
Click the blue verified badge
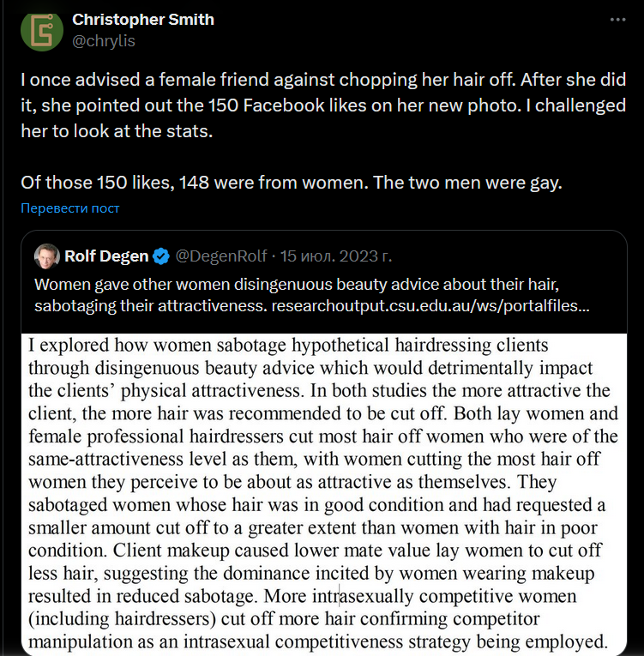tap(160, 256)
